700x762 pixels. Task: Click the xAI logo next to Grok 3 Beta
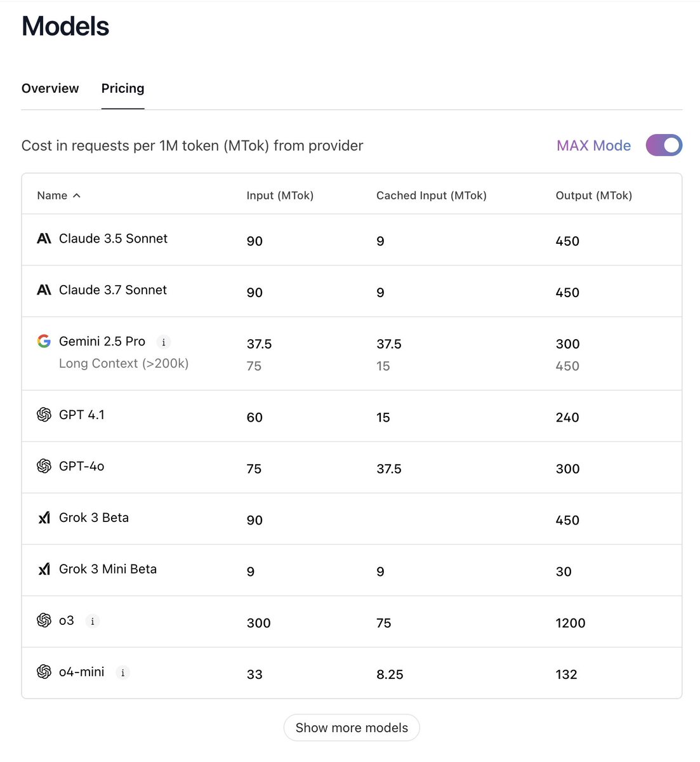pyautogui.click(x=44, y=518)
